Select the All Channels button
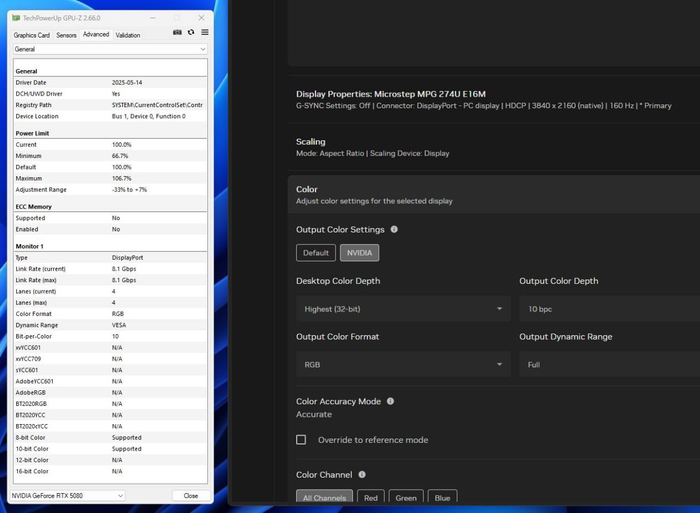Viewport: 700px width, 513px height. coord(325,497)
